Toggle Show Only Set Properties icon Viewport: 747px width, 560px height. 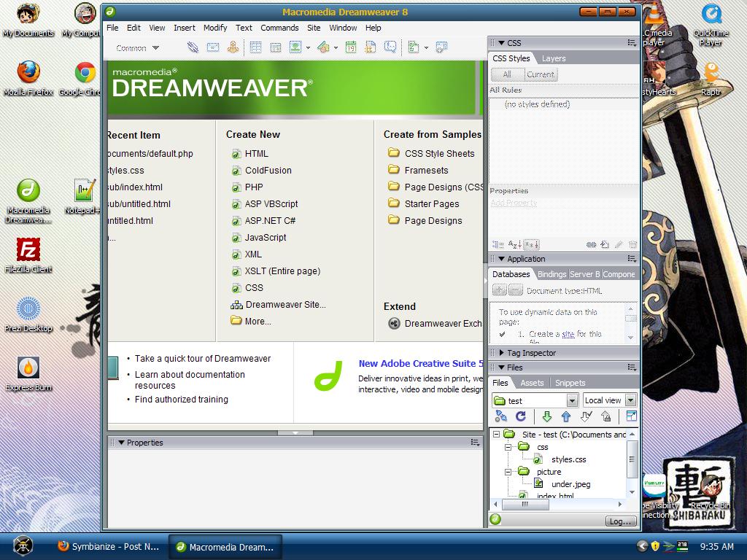pos(531,245)
